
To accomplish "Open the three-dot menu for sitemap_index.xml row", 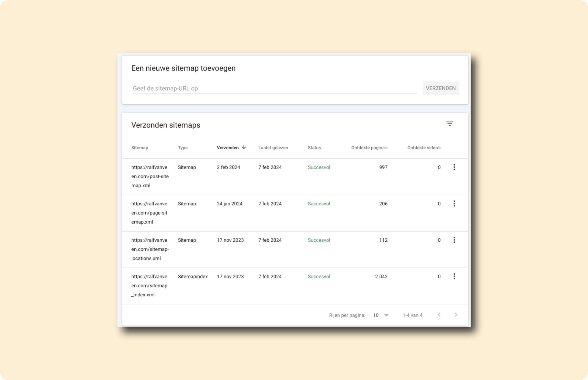I will click(454, 276).
